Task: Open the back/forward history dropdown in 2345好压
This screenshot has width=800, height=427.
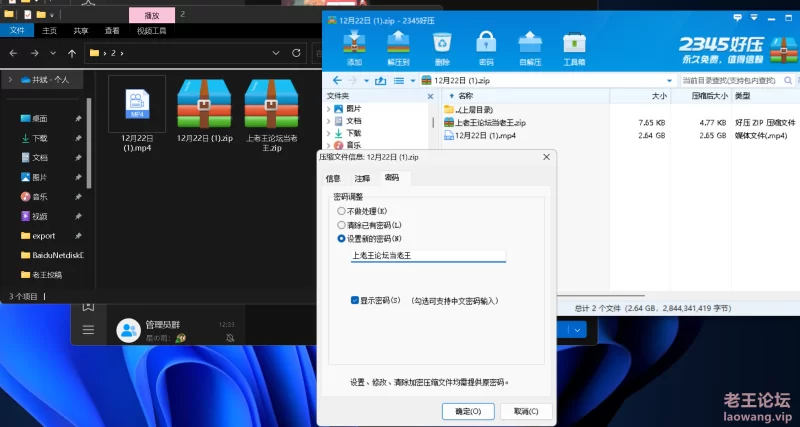Action: tap(366, 81)
